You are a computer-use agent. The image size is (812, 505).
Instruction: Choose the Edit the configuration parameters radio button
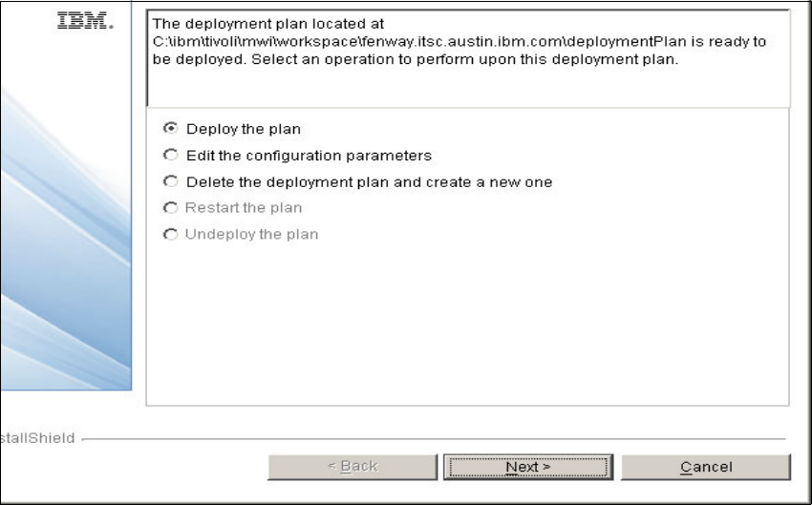point(171,155)
